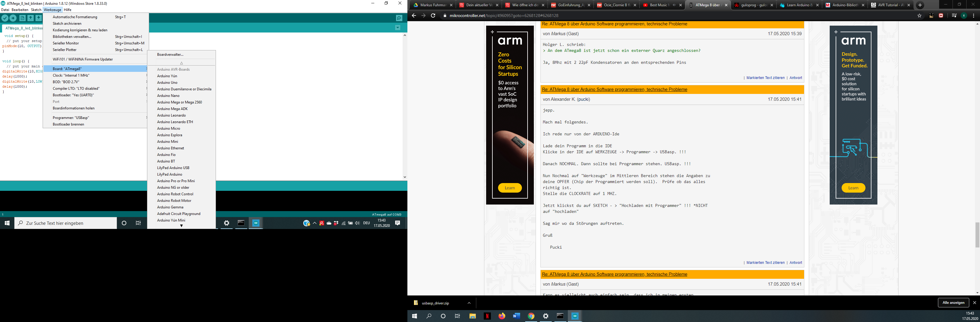This screenshot has height=322, width=980.
Task: Click the Arduino Verify checkmark button
Action: point(4,18)
